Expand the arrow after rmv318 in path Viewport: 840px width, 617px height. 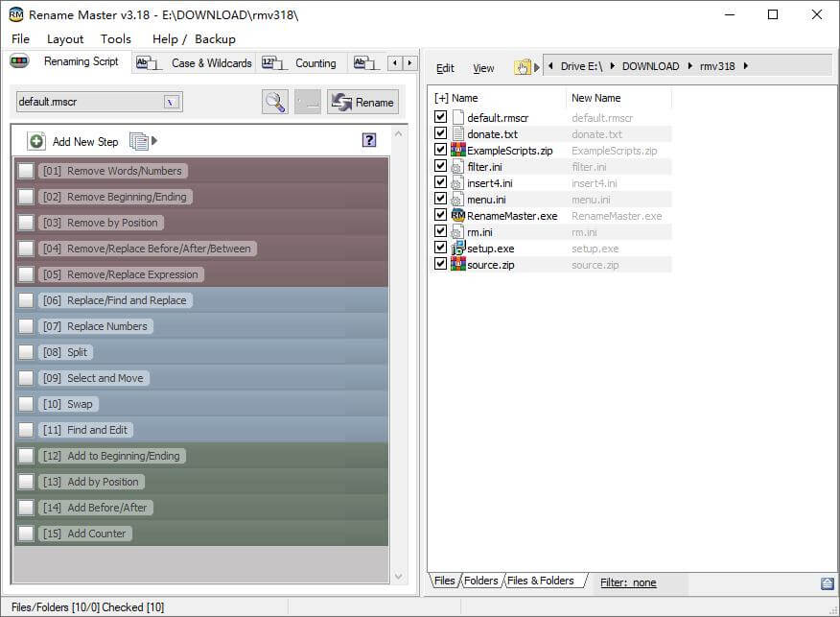tap(745, 66)
